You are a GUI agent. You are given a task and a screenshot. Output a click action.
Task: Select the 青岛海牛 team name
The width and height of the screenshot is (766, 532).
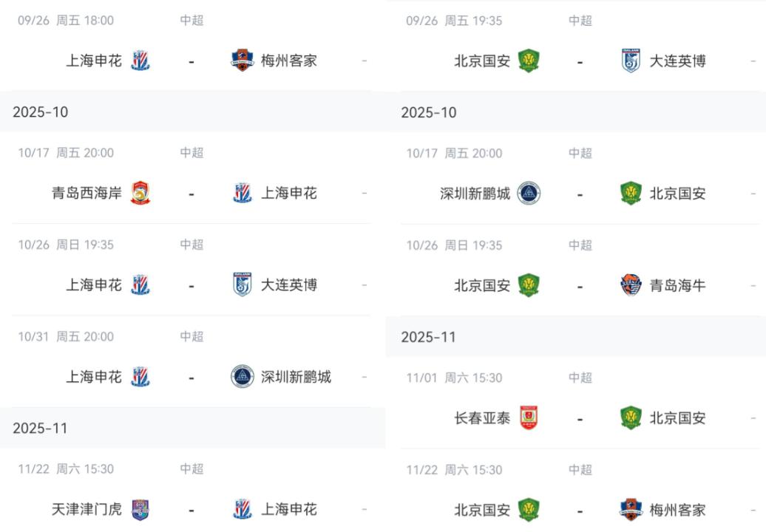677,285
